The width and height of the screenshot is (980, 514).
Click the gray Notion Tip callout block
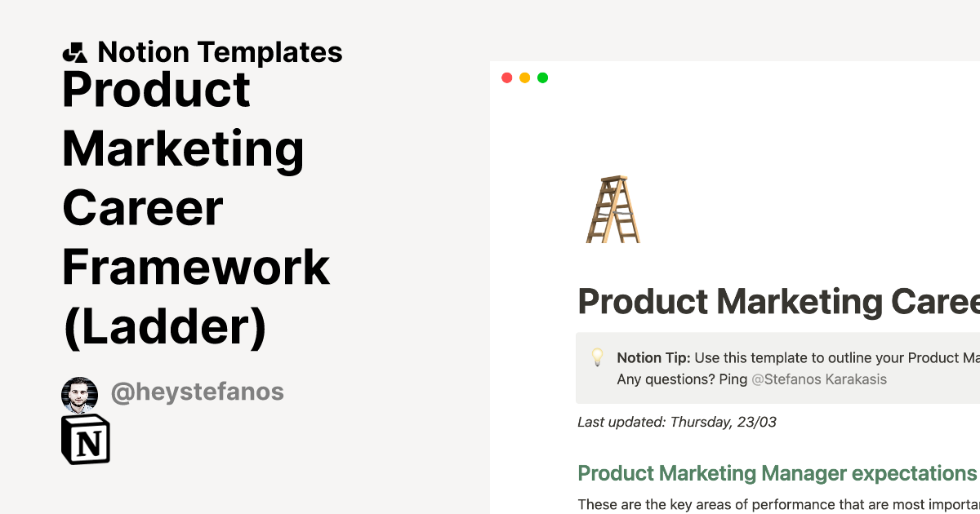776,367
